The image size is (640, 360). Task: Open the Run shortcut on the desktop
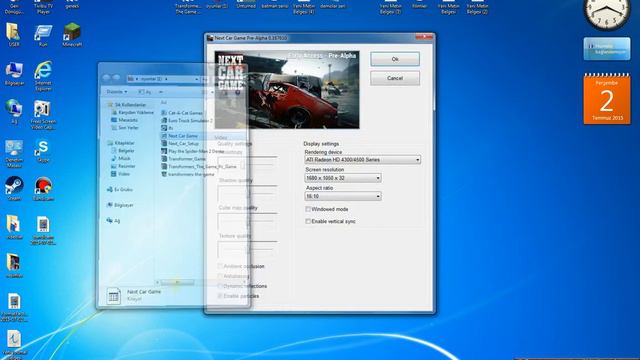[43, 35]
